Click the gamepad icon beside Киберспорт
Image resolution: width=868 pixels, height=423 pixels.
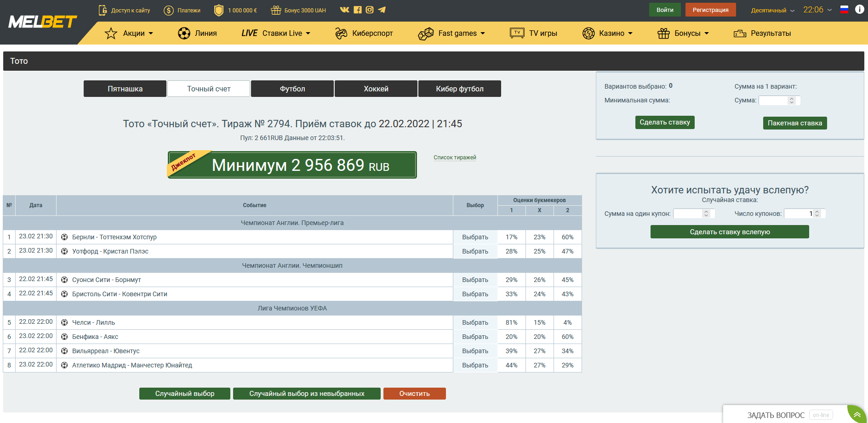click(341, 33)
